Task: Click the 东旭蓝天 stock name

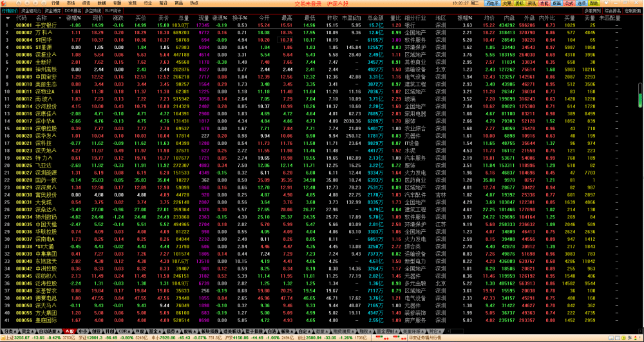Action: [46, 261]
